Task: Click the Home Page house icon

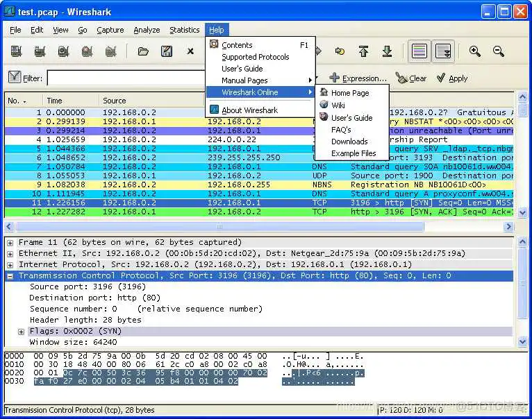Action: 324,92
